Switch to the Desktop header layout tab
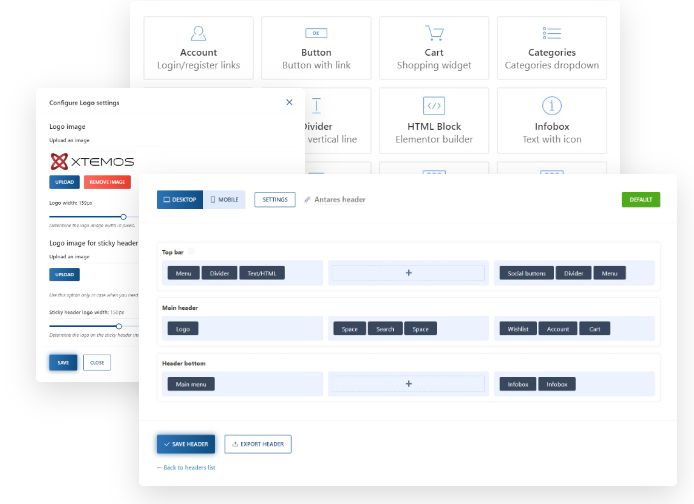 [180, 200]
